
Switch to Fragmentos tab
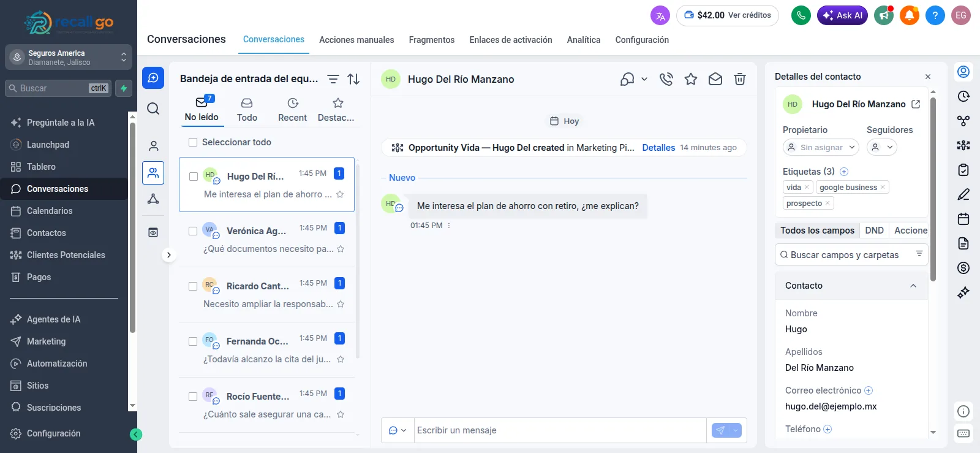point(432,40)
